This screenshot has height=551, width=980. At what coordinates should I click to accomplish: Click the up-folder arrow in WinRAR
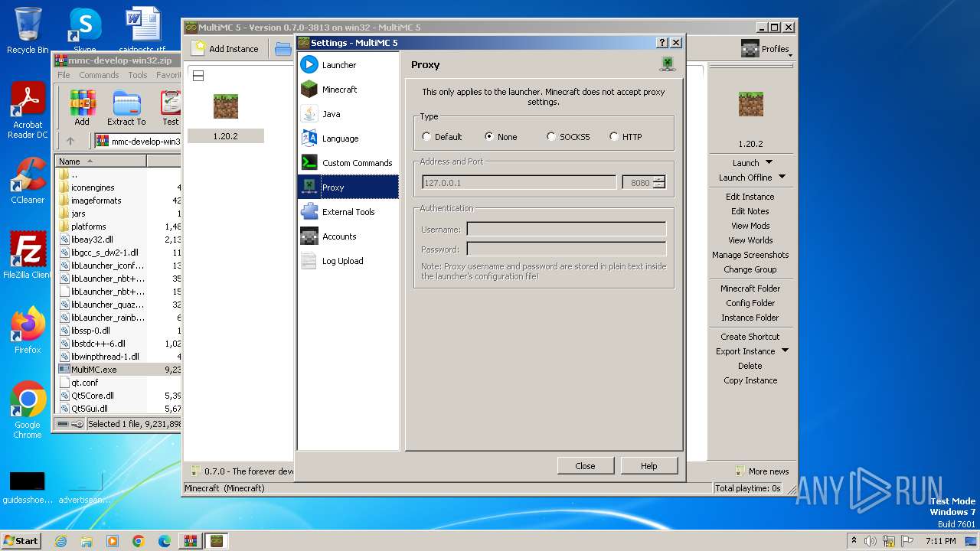[70, 141]
